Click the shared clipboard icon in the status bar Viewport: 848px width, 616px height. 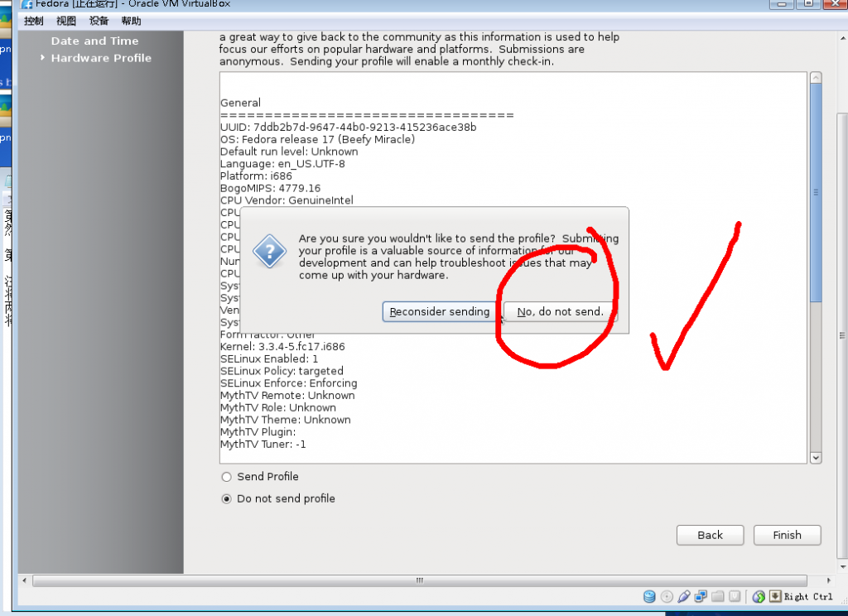734,596
